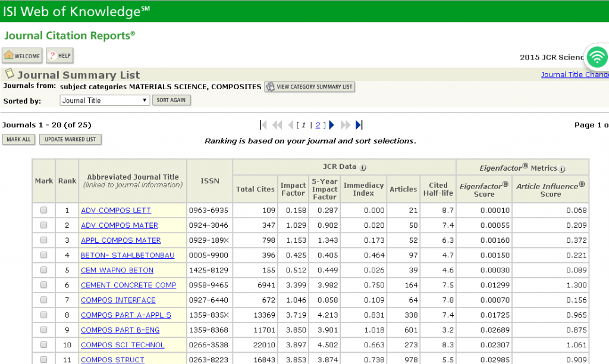609x364 pixels.
Task: Click the Cited Half-life column header
Action: [x=438, y=189]
